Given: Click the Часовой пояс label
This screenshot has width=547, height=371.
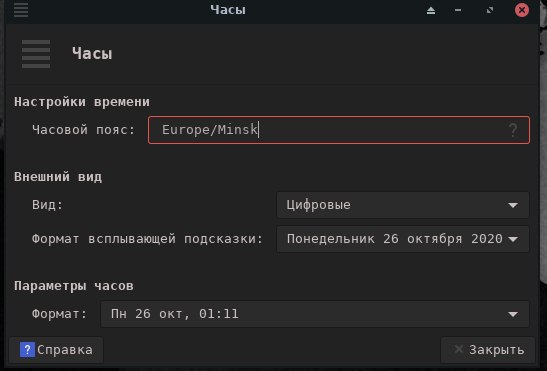Looking at the screenshot, I should click(x=83, y=130).
